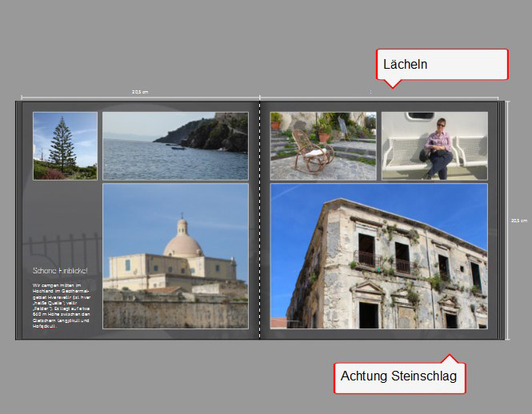Select the "Schöne Einblicke!" heading text
Image resolution: width=532 pixels, height=414 pixels.
(x=60, y=271)
